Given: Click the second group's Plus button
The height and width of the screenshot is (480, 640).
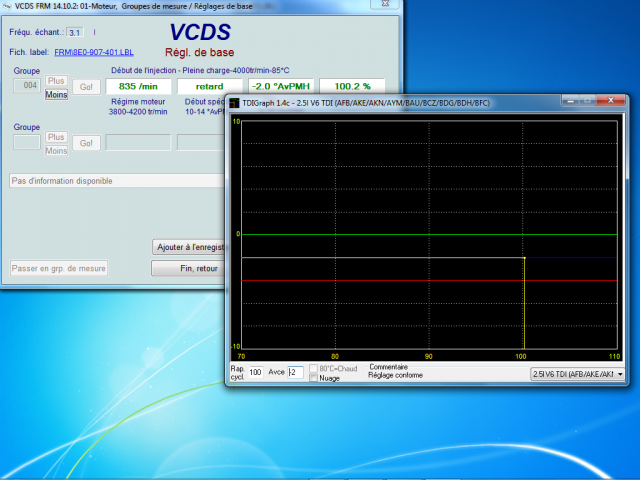Looking at the screenshot, I should [x=56, y=137].
